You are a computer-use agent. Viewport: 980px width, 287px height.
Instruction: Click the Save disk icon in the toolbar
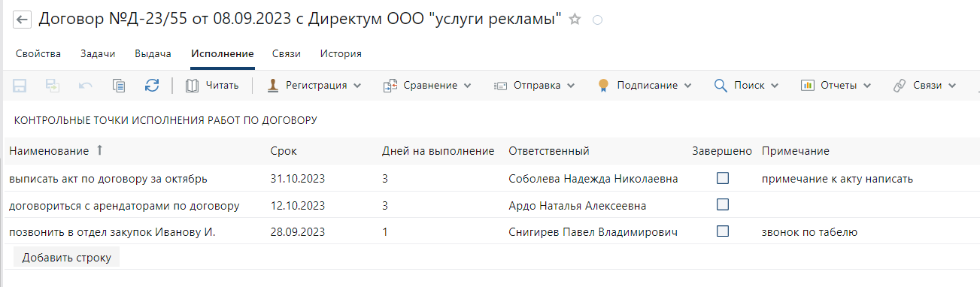[20, 86]
